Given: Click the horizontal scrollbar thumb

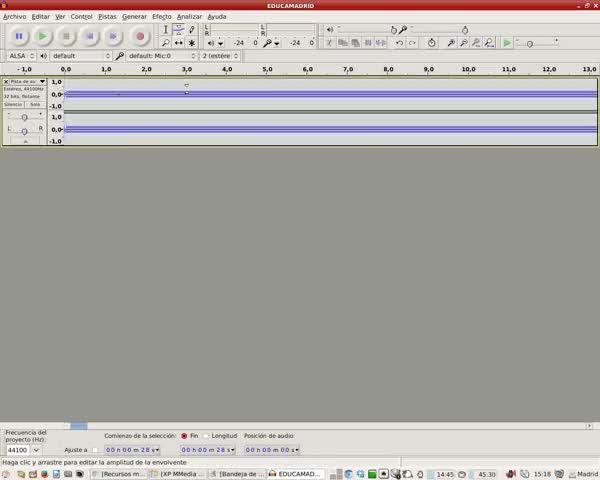Looking at the screenshot, I should pyautogui.click(x=79, y=426).
